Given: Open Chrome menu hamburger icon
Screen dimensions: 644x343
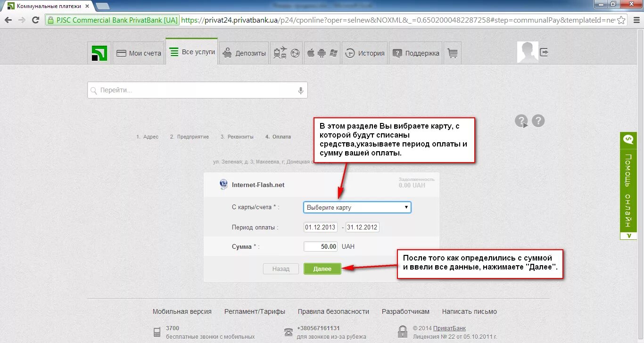Looking at the screenshot, I should click(x=635, y=20).
